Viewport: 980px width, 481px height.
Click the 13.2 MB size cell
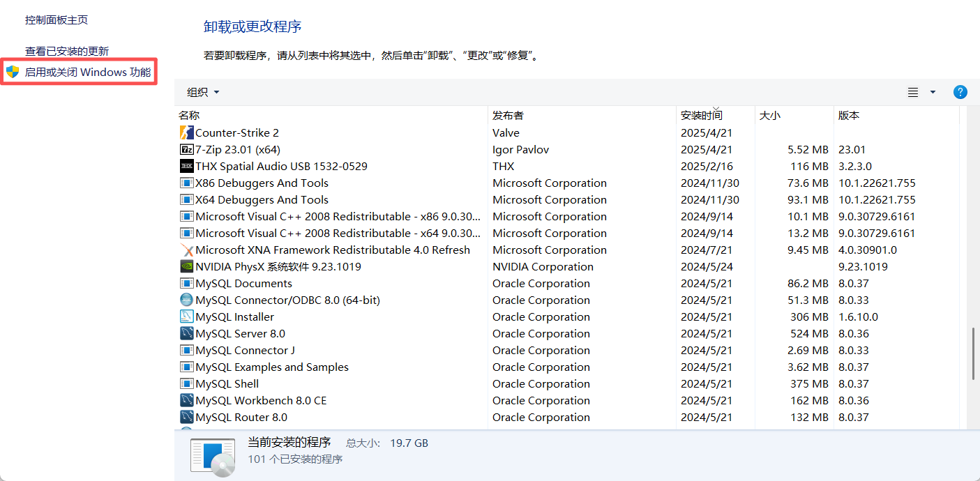[x=808, y=233]
